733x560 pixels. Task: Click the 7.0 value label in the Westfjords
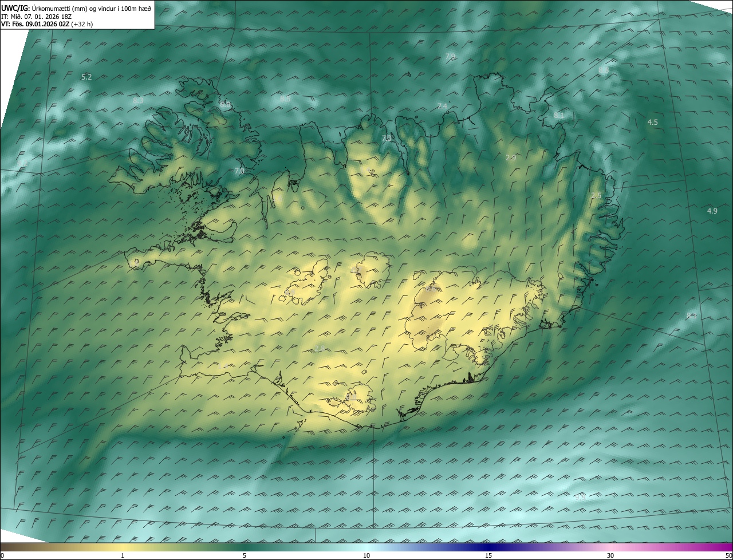coord(239,171)
